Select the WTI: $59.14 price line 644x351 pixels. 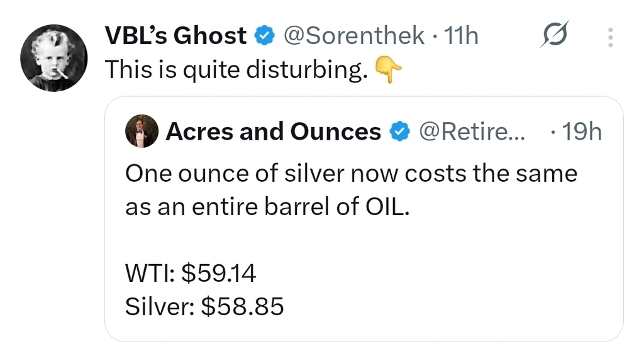191,273
